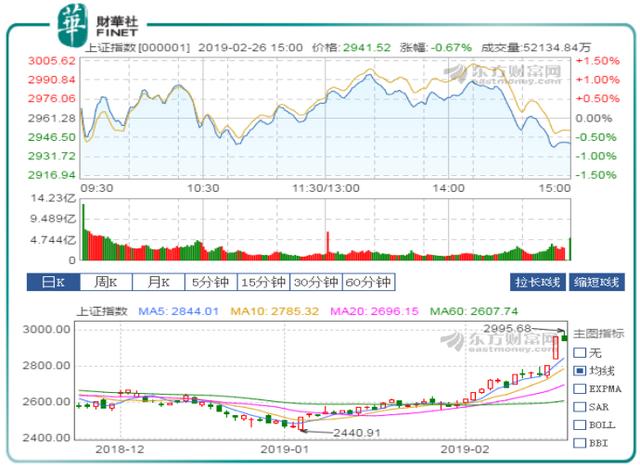
Task: Click the 2995.68 high price marker
Action: [528, 327]
